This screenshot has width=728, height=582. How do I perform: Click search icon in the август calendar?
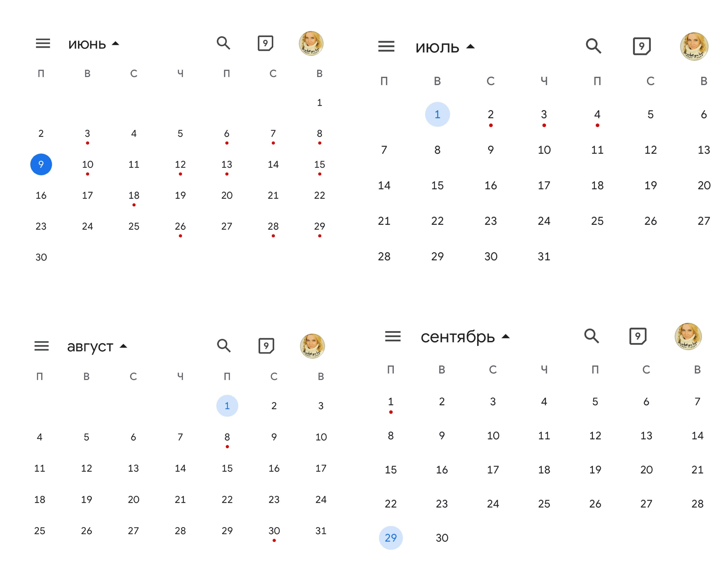pos(224,346)
